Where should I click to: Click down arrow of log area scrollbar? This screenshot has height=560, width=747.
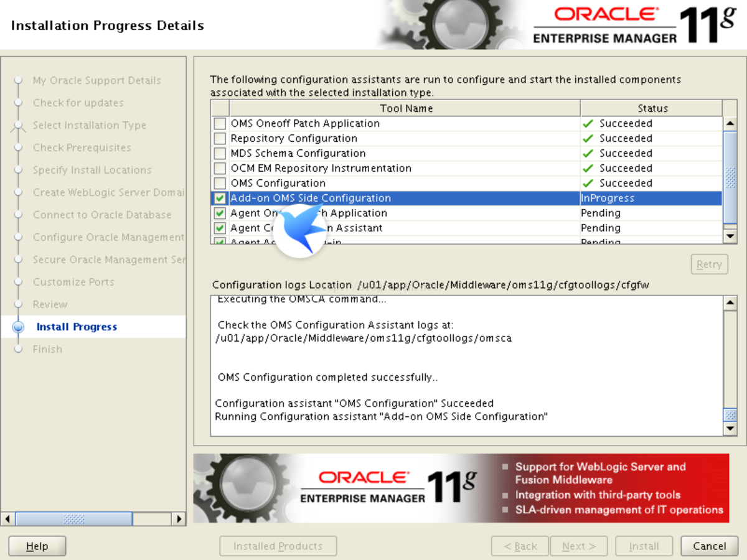(x=730, y=429)
